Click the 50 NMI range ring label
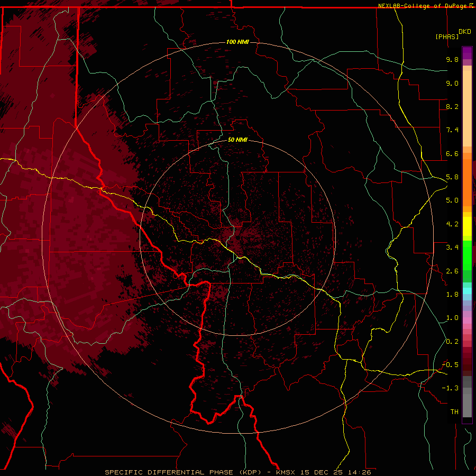476x476 pixels. (x=237, y=140)
